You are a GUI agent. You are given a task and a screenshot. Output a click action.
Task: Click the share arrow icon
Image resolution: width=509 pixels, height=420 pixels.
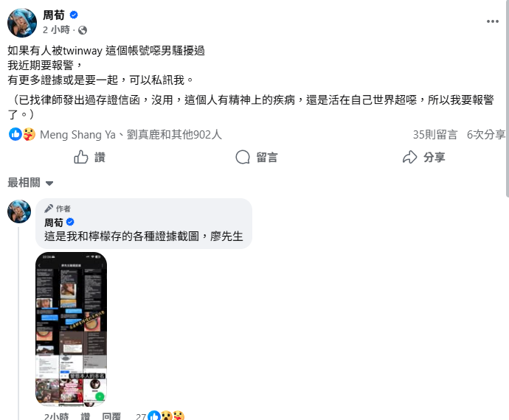coord(409,157)
